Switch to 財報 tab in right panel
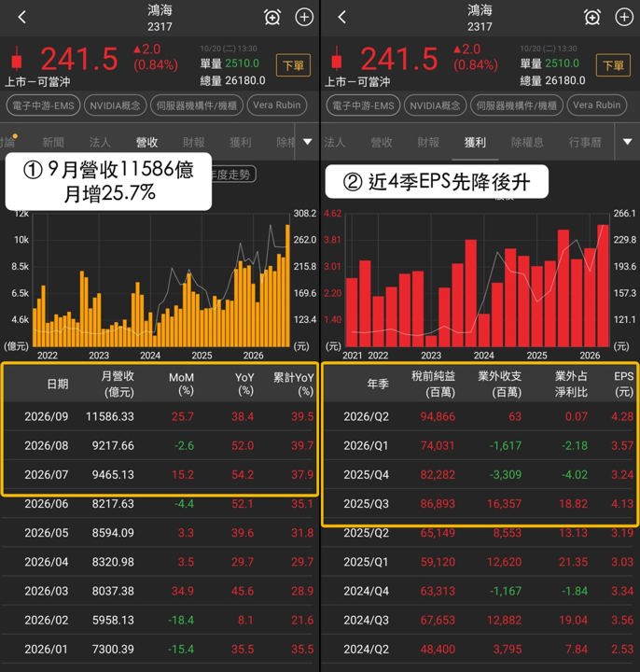 point(428,142)
